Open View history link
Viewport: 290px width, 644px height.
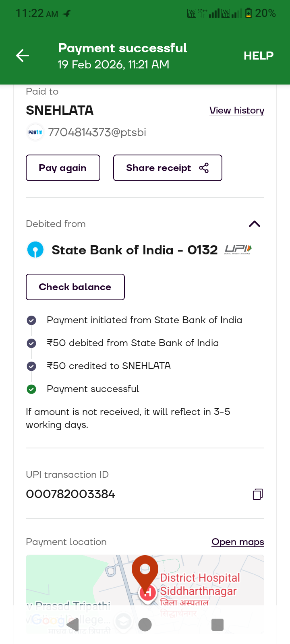pos(237,110)
